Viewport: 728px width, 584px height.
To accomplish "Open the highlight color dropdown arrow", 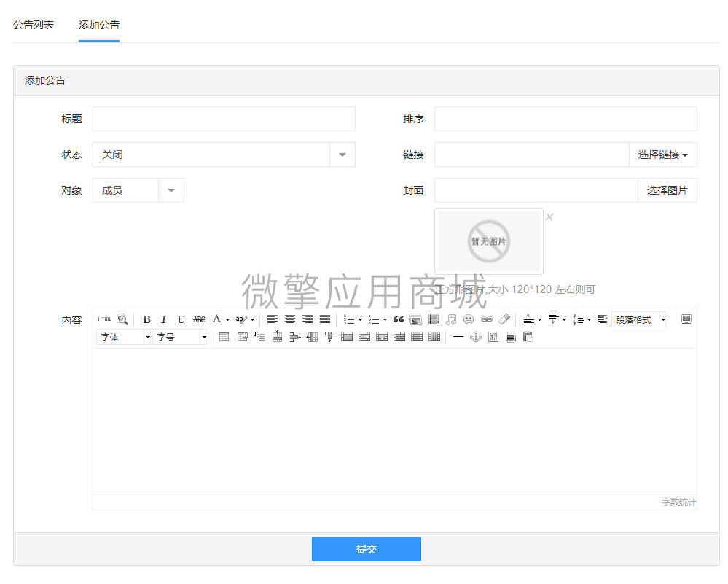I will coord(253,319).
